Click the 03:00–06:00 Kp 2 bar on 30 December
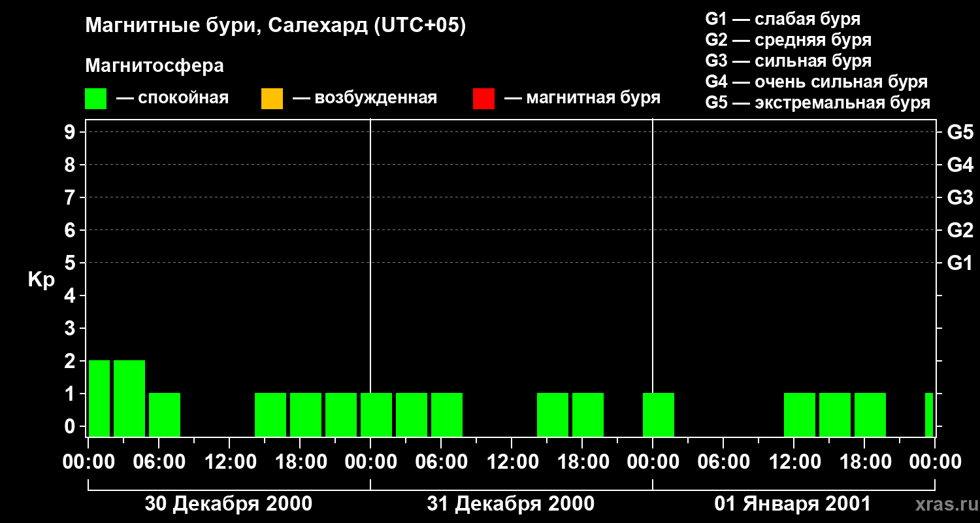 [129, 398]
